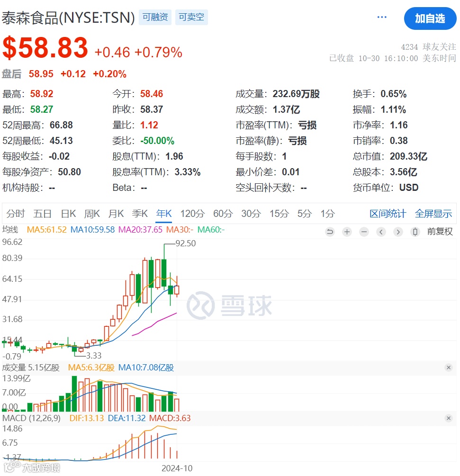Open the 季K chart tab
The width and height of the screenshot is (460, 476).
[x=140, y=214]
